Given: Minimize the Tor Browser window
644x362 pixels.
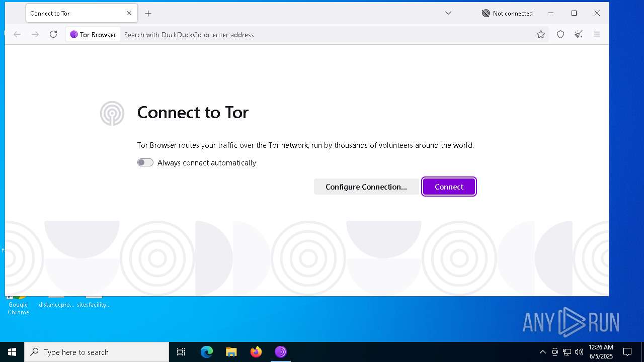Looking at the screenshot, I should click(551, 13).
